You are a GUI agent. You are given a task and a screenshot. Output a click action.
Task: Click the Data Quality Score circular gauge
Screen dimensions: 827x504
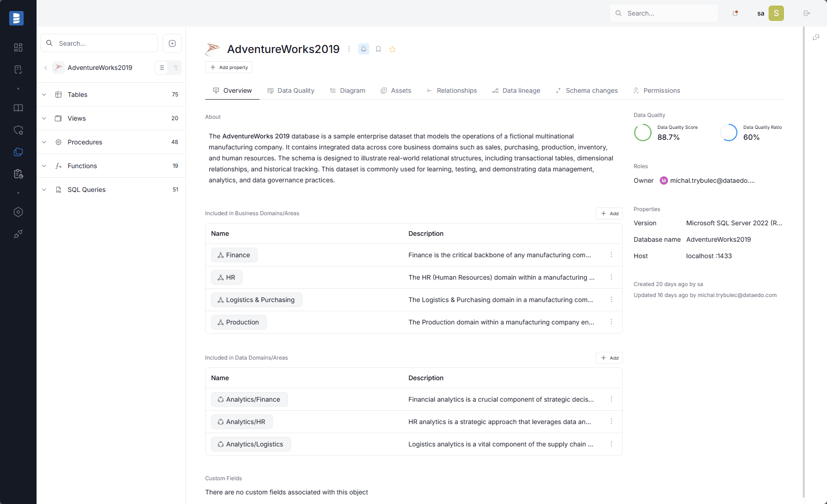pyautogui.click(x=643, y=133)
